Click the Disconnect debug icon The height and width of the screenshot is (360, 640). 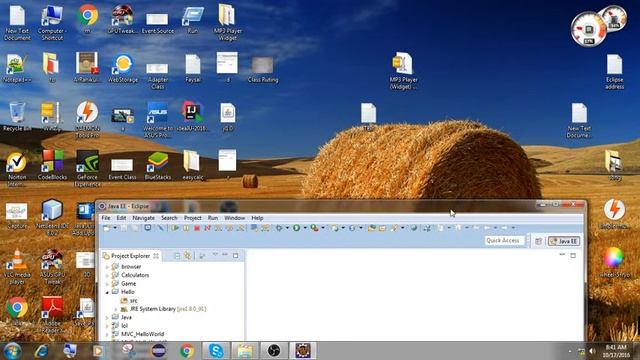207,228
